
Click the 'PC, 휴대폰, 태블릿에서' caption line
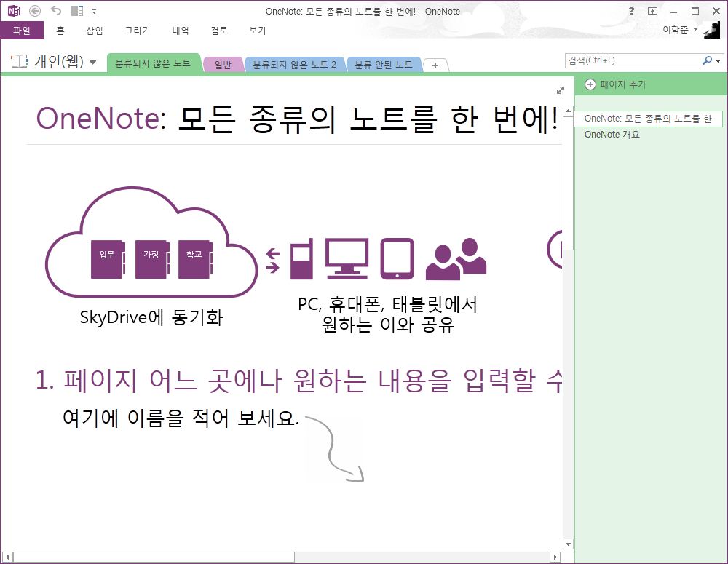pos(387,304)
